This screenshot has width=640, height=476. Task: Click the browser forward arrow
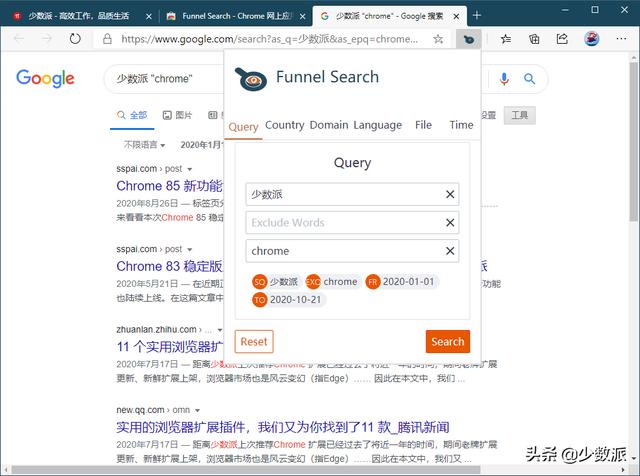point(47,39)
